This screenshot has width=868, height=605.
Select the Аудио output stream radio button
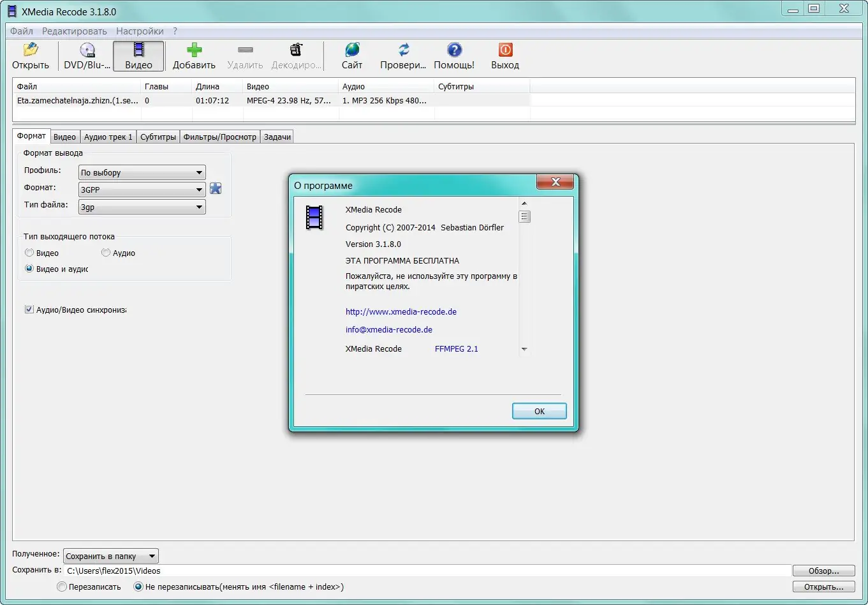pos(106,253)
